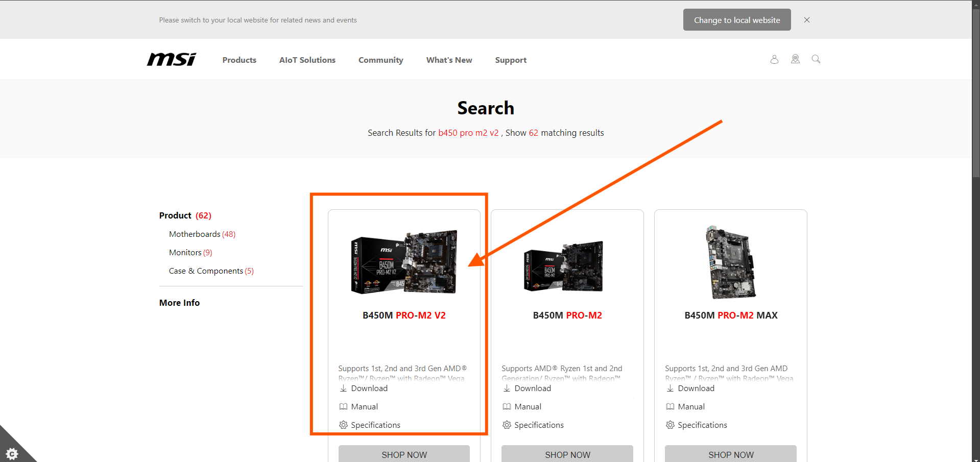Open the B450M PRO-M2 MAX product title
The height and width of the screenshot is (462, 980).
click(731, 315)
